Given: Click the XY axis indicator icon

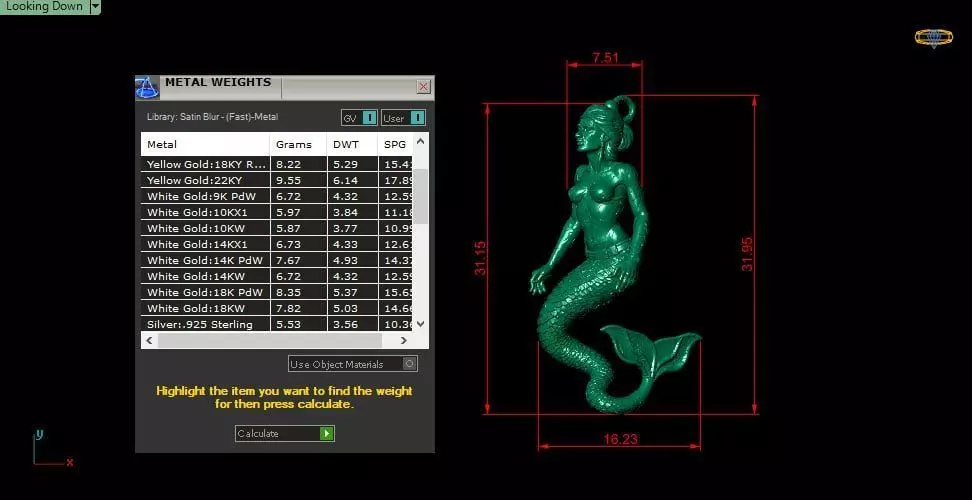Looking at the screenshot, I should point(52,449).
